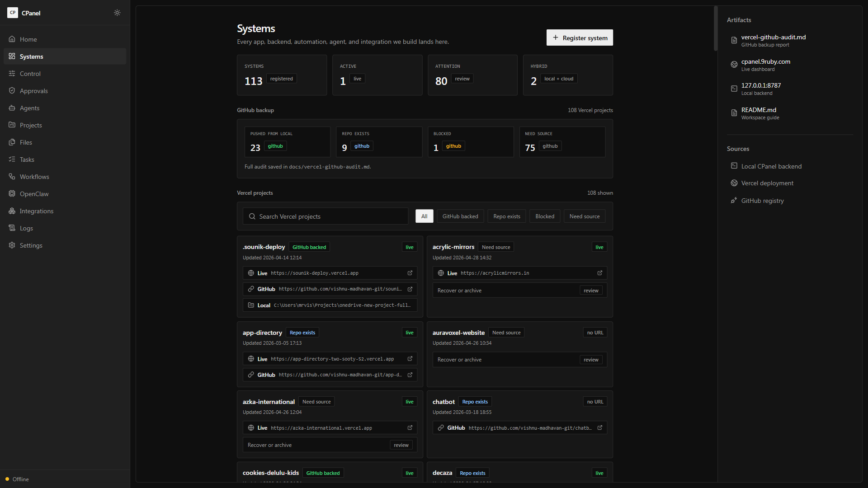Click the Control sliders icon in the sidebar

pos(12,74)
